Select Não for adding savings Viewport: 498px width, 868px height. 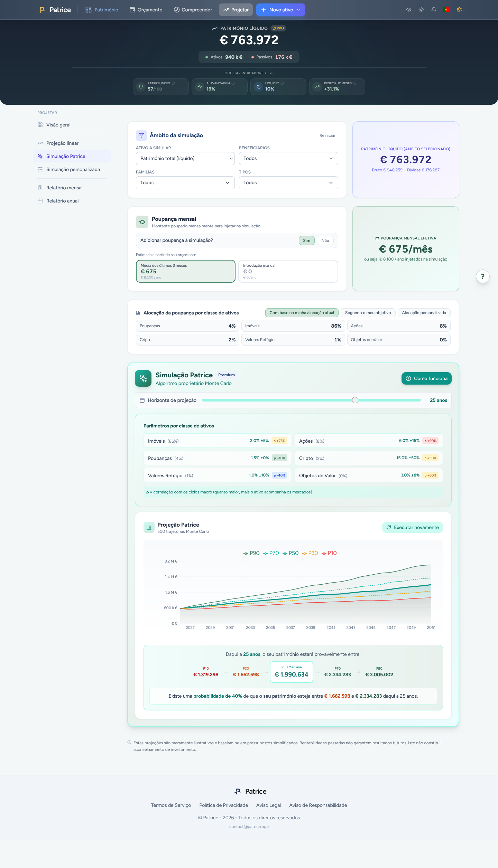point(325,240)
